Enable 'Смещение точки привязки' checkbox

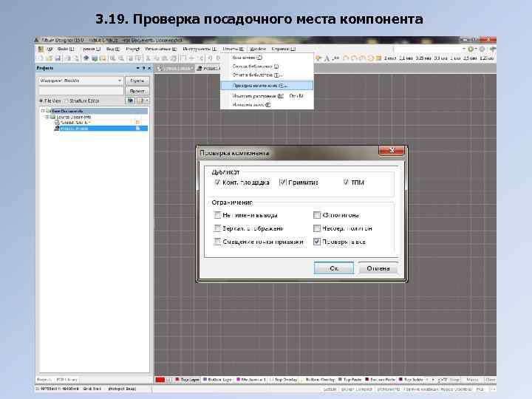pos(217,242)
